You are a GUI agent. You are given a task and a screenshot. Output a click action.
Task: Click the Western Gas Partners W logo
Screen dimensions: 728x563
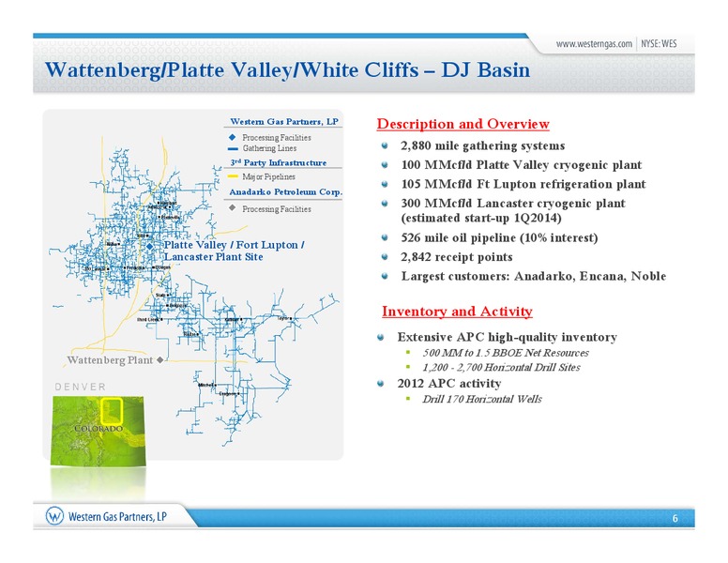(54, 516)
